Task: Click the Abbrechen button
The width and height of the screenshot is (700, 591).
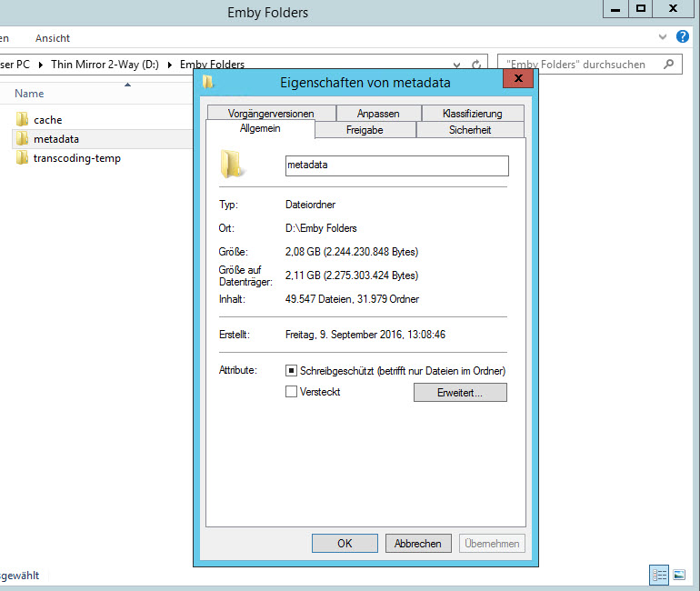Action: pyautogui.click(x=418, y=543)
